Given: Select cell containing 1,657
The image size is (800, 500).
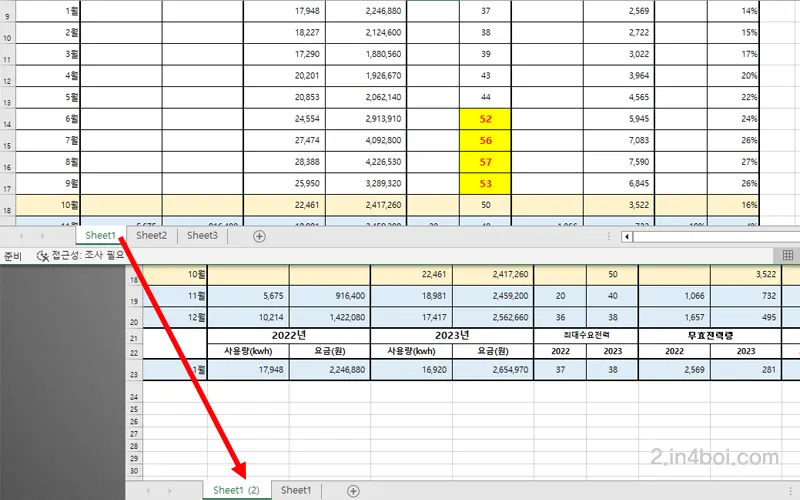Looking at the screenshot, I should (674, 317).
